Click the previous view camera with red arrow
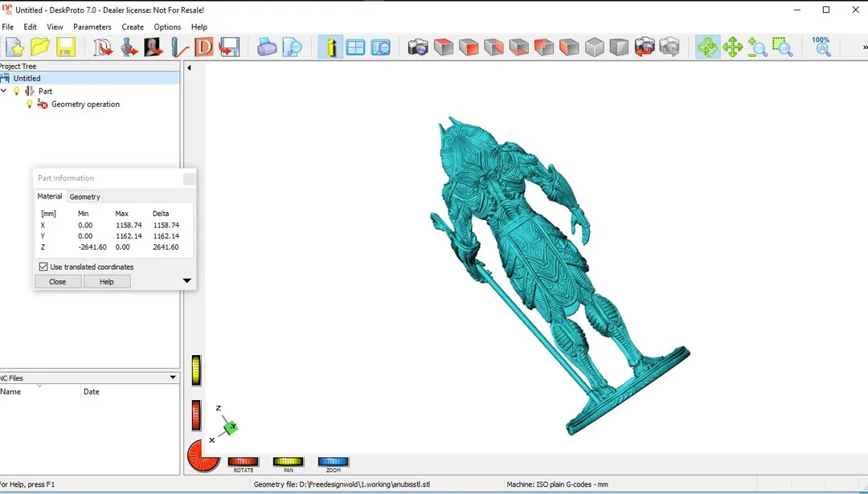868x494 pixels. [645, 47]
